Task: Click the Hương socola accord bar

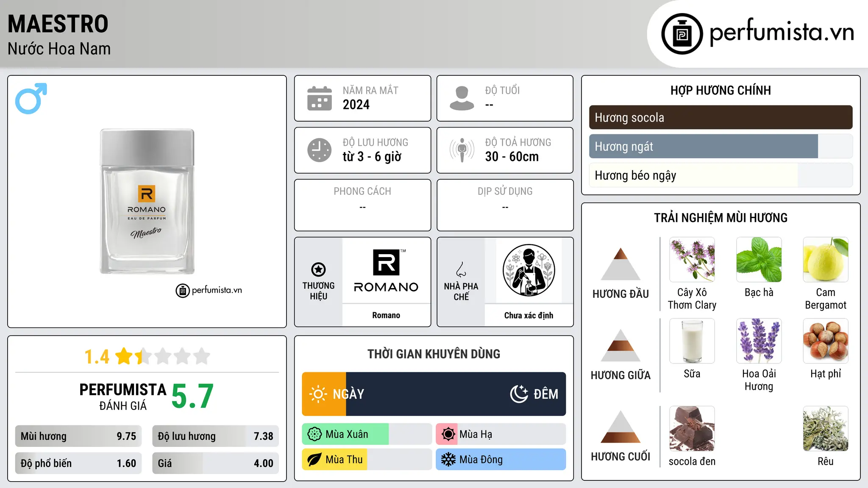Action: pos(721,117)
